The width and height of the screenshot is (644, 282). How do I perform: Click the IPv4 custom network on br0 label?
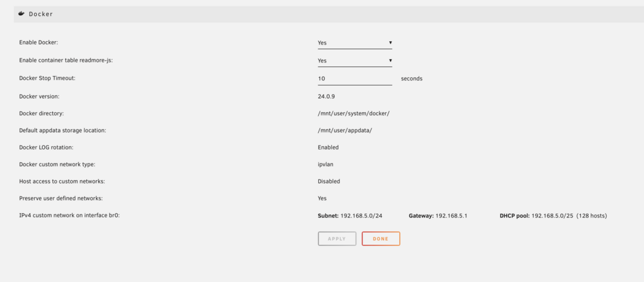pos(70,216)
